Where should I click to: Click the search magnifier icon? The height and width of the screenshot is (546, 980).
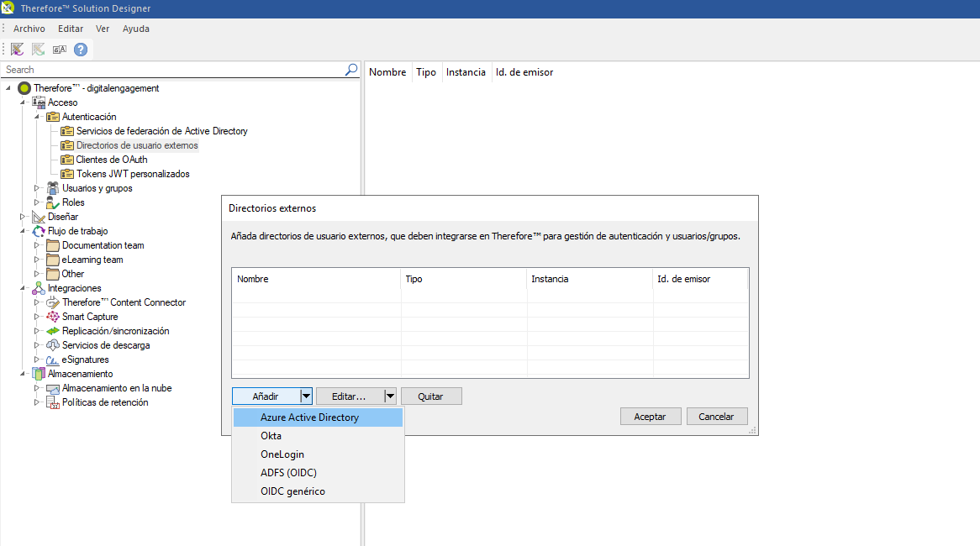tap(351, 70)
